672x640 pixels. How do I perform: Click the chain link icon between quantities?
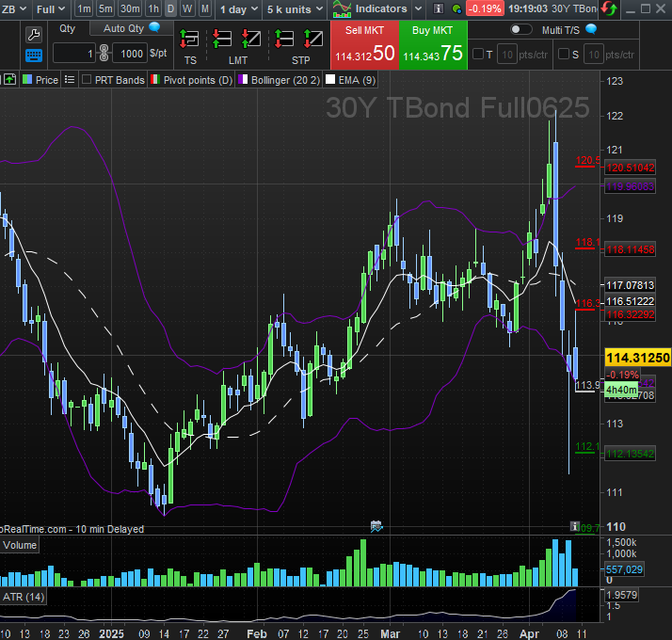click(105, 55)
